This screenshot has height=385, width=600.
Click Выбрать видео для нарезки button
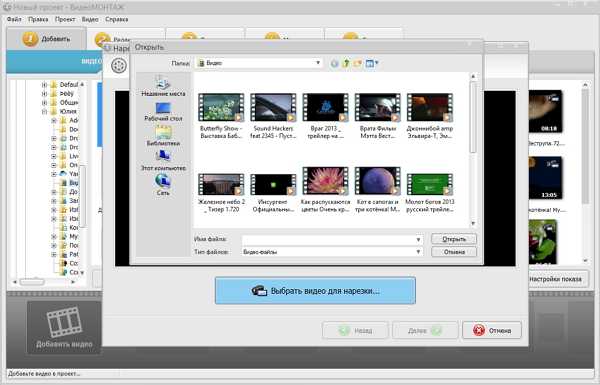(315, 291)
